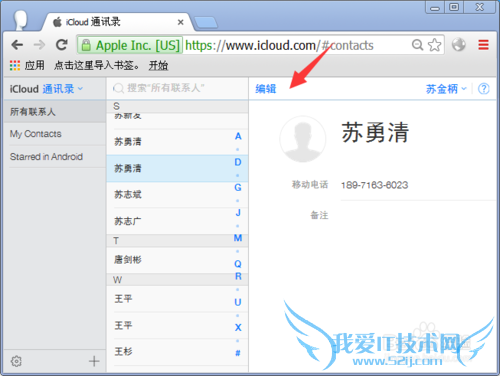Click the globe extension icon

point(459,45)
